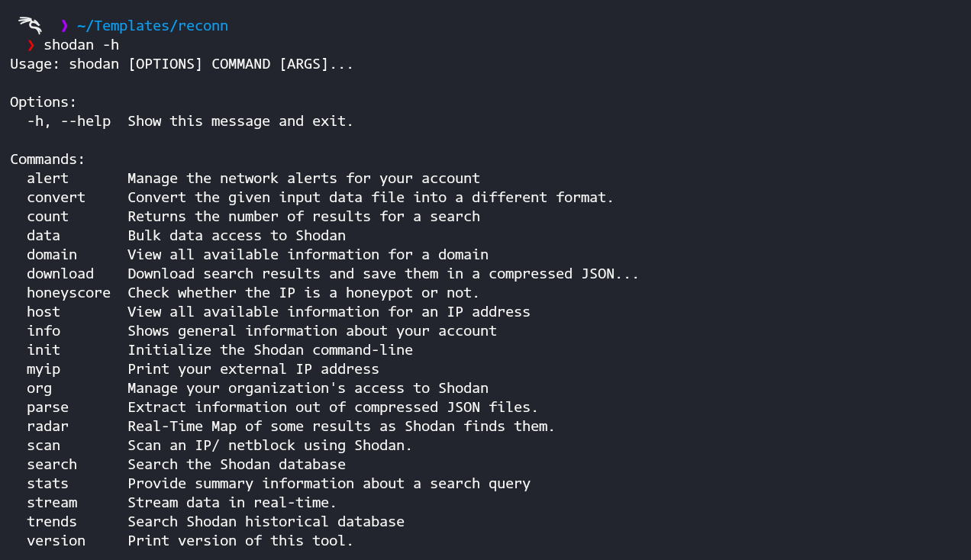Viewport: 971px width, 560px height.
Task: Click the Kali dragon logo in prompt
Action: (x=30, y=24)
